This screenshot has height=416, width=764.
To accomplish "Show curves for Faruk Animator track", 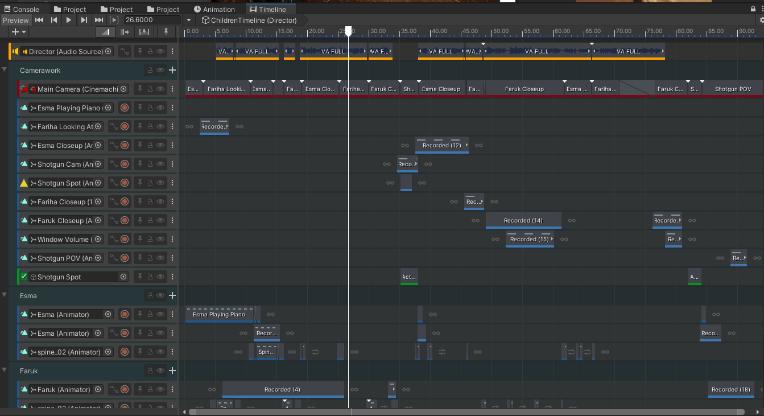I will click(x=114, y=389).
